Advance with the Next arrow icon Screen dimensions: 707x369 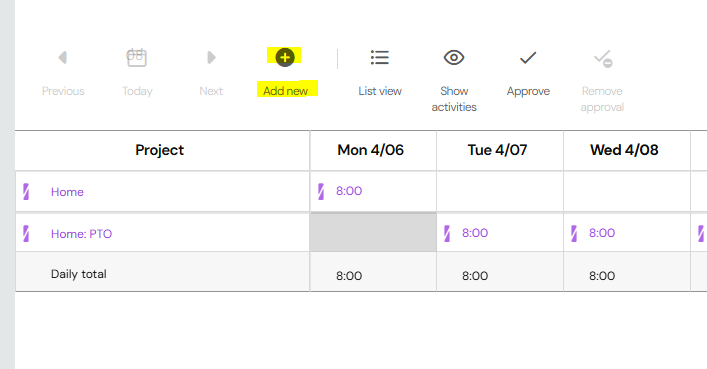[x=211, y=57]
